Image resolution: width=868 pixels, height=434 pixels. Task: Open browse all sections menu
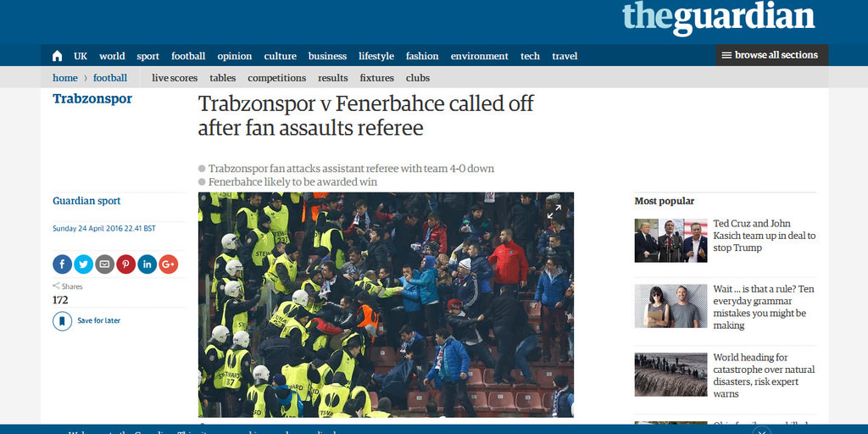coord(771,55)
